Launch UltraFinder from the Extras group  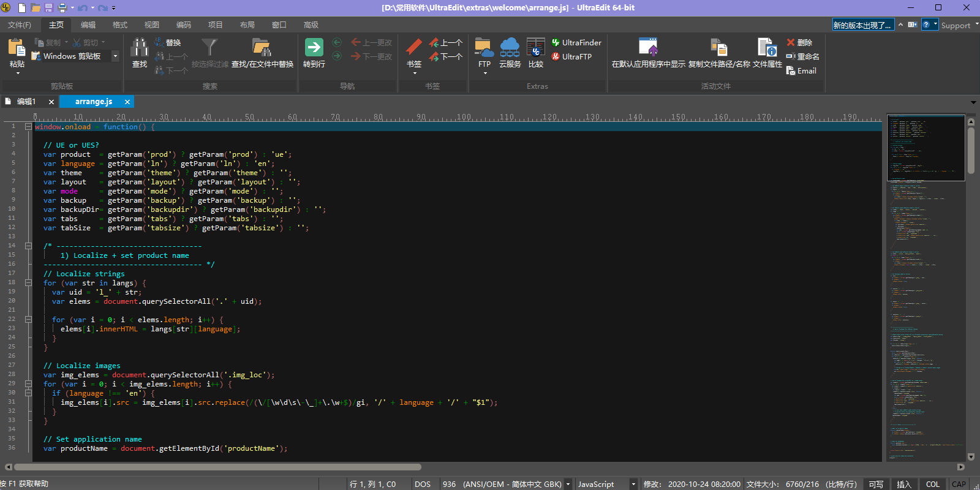click(x=576, y=42)
